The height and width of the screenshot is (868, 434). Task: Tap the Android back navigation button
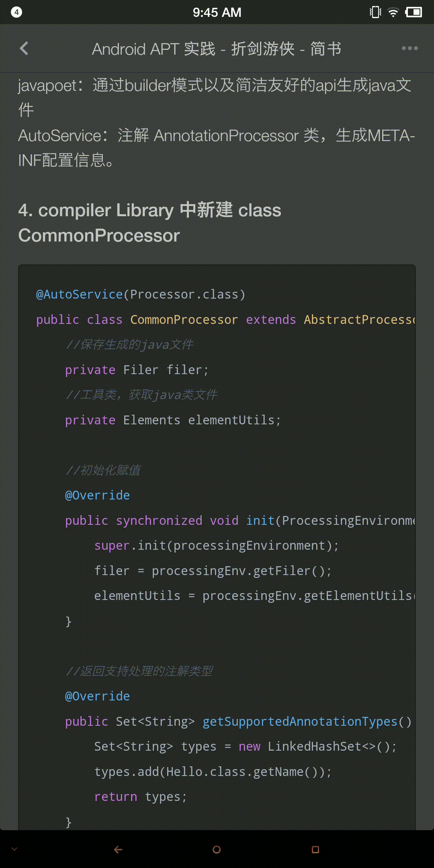[x=118, y=850]
